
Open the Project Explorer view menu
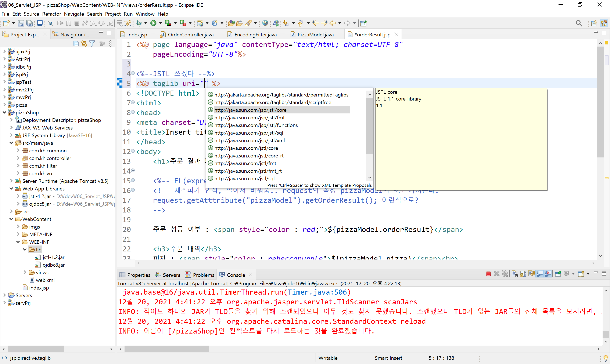[111, 44]
